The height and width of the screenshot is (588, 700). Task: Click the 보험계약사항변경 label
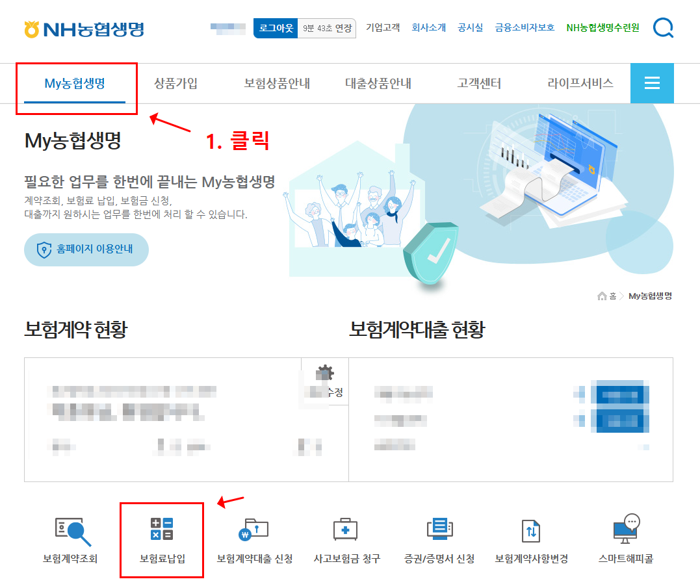click(x=531, y=559)
